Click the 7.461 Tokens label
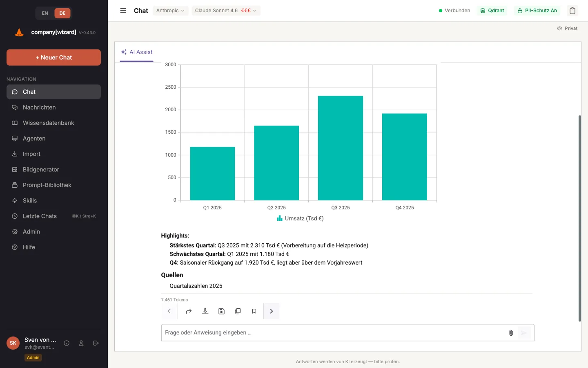This screenshot has height=368, width=588. coord(174,300)
